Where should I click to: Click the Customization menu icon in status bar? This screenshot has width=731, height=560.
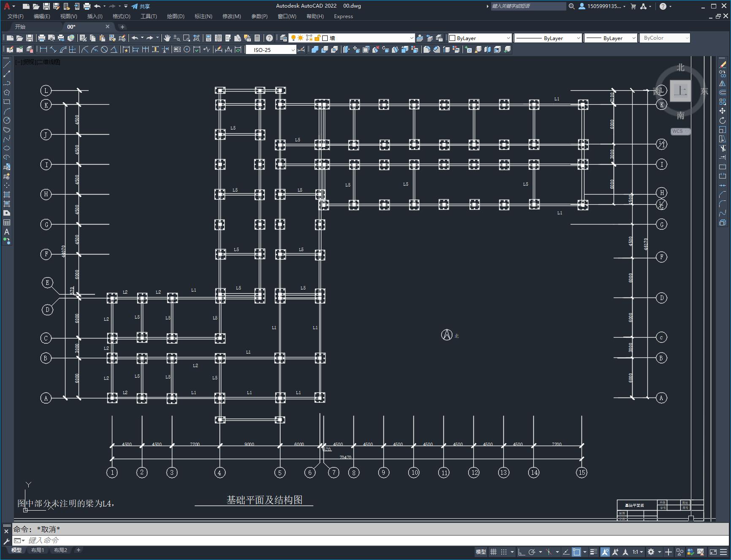[723, 552]
